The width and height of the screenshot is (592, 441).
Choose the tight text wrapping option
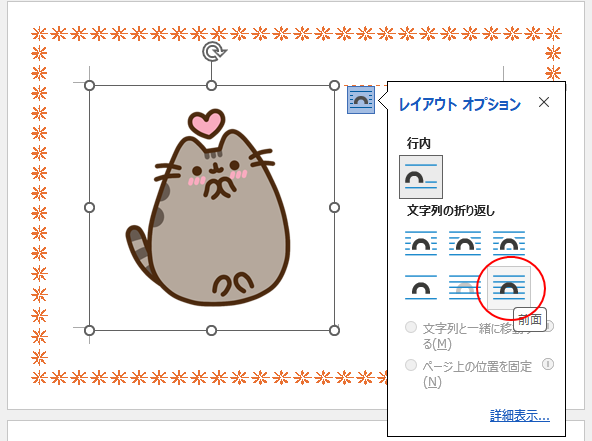[465, 244]
